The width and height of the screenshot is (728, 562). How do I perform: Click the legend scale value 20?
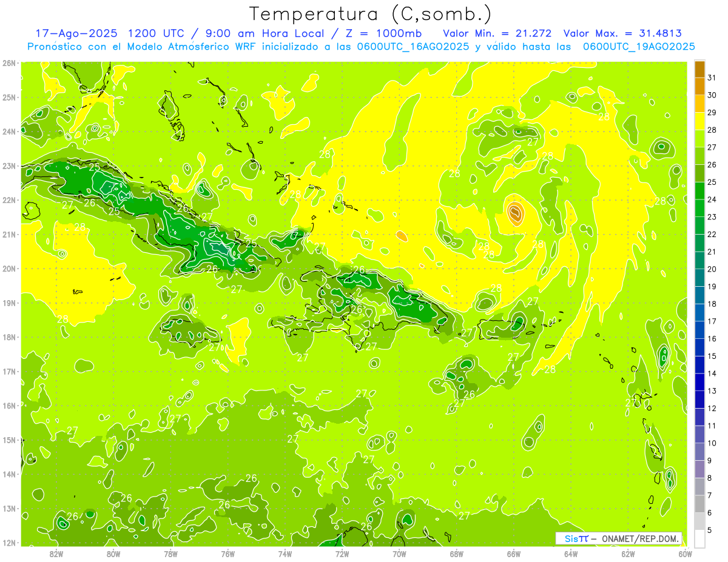(x=712, y=269)
